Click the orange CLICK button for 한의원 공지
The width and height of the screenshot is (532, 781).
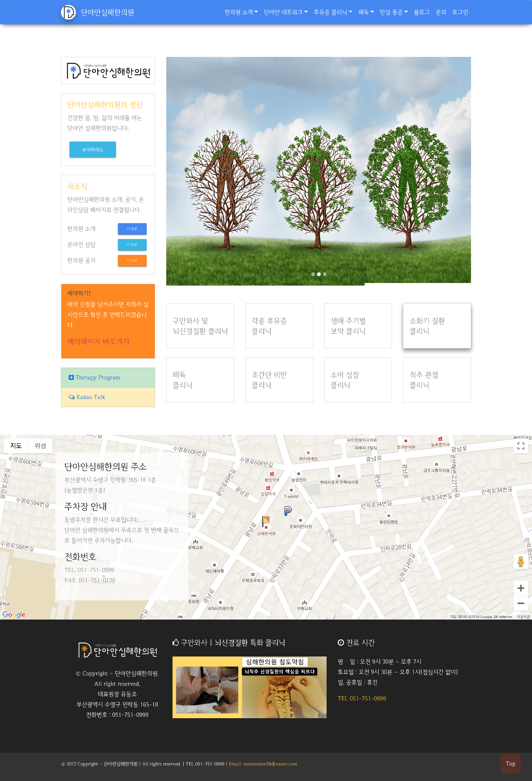coord(132,260)
